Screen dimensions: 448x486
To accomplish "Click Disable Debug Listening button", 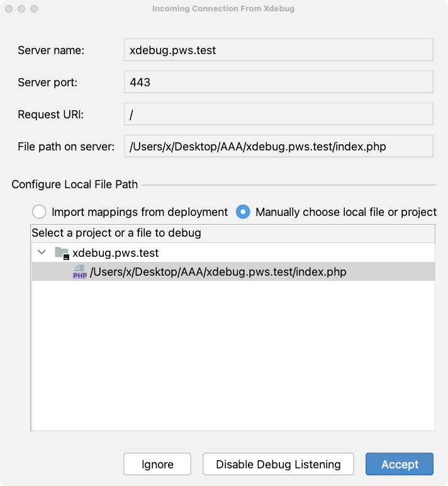I will 278,464.
